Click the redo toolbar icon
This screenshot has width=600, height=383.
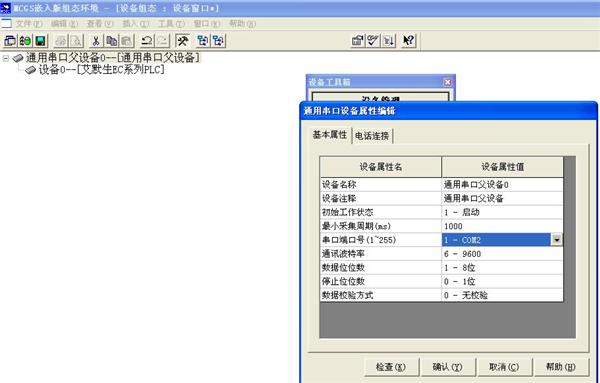coord(162,41)
